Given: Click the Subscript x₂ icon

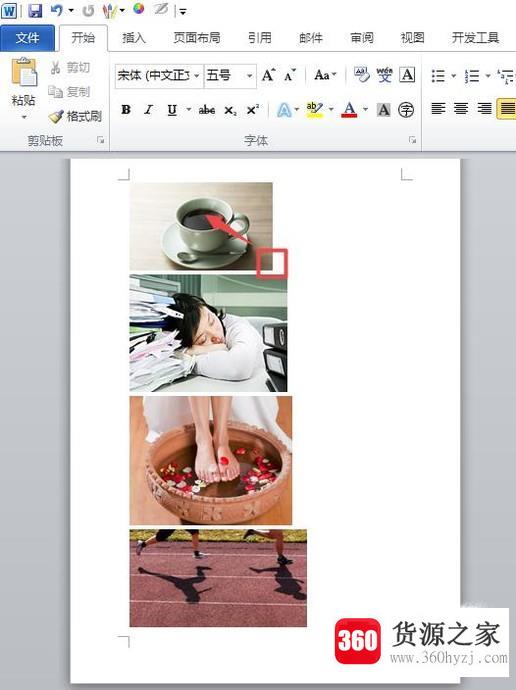Looking at the screenshot, I should pos(230,110).
